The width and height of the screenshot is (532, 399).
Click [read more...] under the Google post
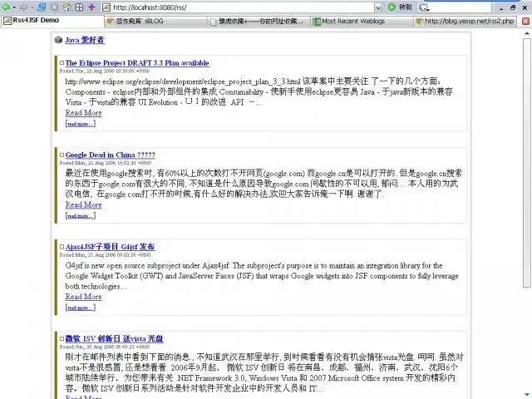click(x=81, y=216)
